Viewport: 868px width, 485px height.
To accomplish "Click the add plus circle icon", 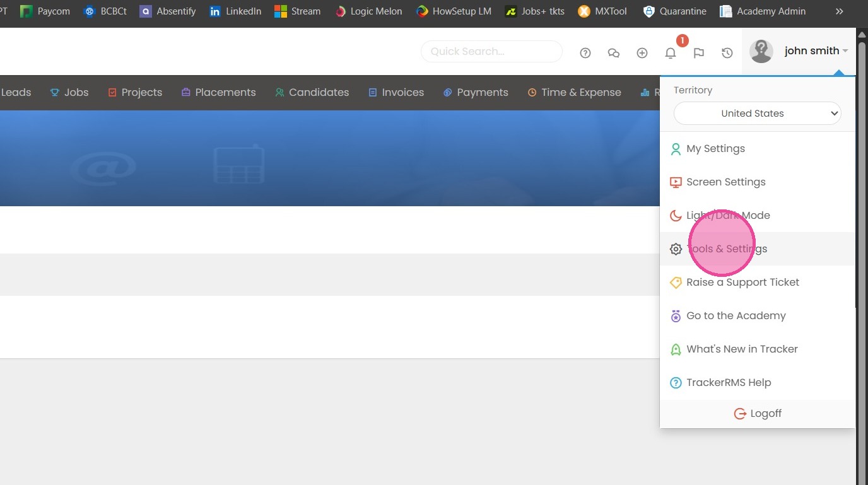I will pyautogui.click(x=642, y=53).
